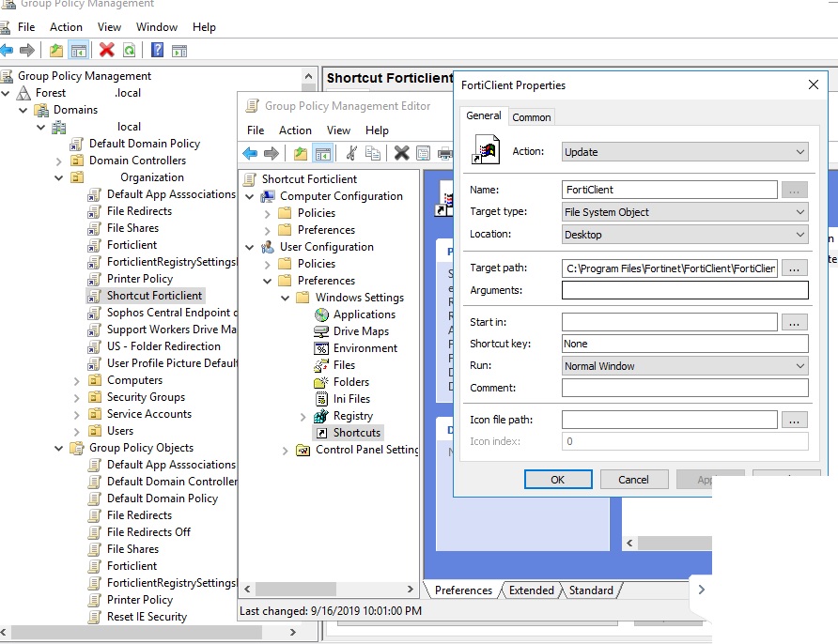Click browse button next to Icon file path
This screenshot has height=644, width=838.
pos(794,421)
